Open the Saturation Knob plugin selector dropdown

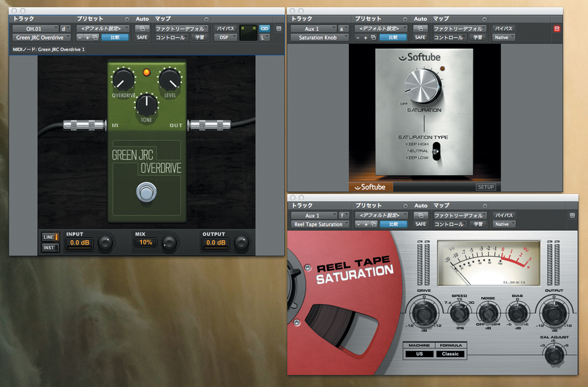319,37
